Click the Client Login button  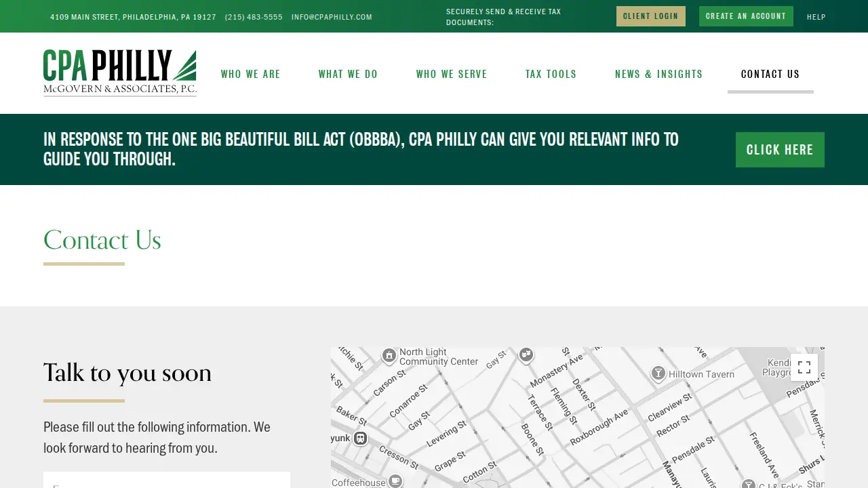[x=651, y=16]
